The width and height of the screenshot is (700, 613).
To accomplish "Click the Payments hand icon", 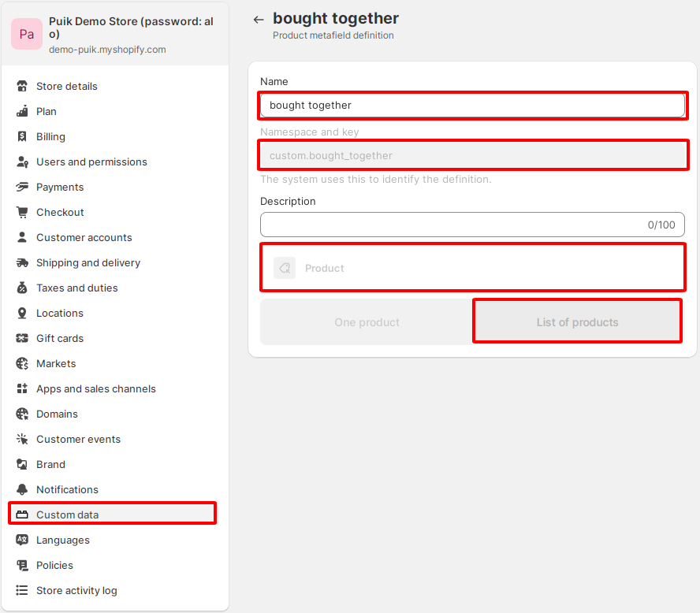I will tap(22, 187).
